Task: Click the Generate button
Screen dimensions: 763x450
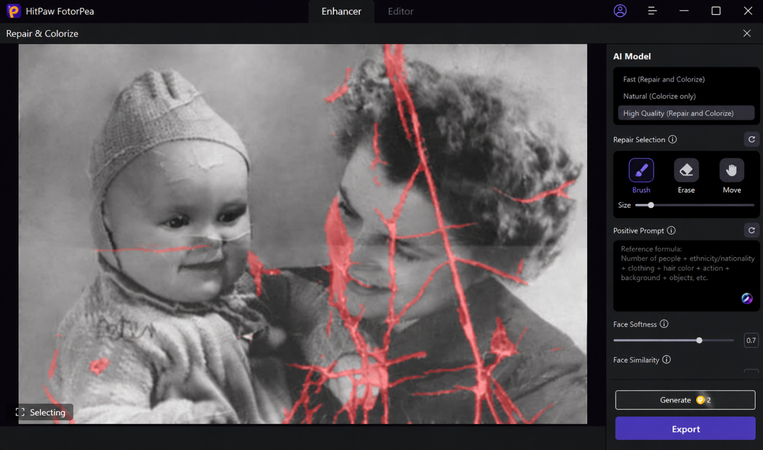Action: pyautogui.click(x=685, y=400)
